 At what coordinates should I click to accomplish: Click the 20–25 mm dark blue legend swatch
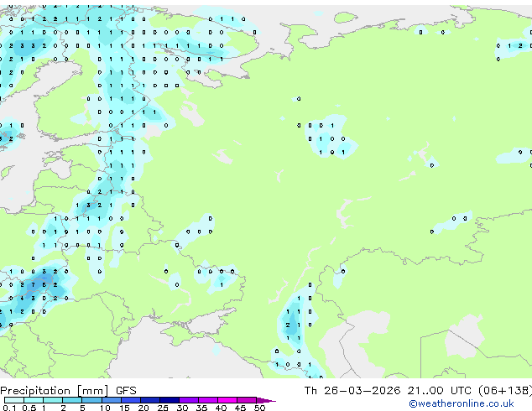point(150,400)
